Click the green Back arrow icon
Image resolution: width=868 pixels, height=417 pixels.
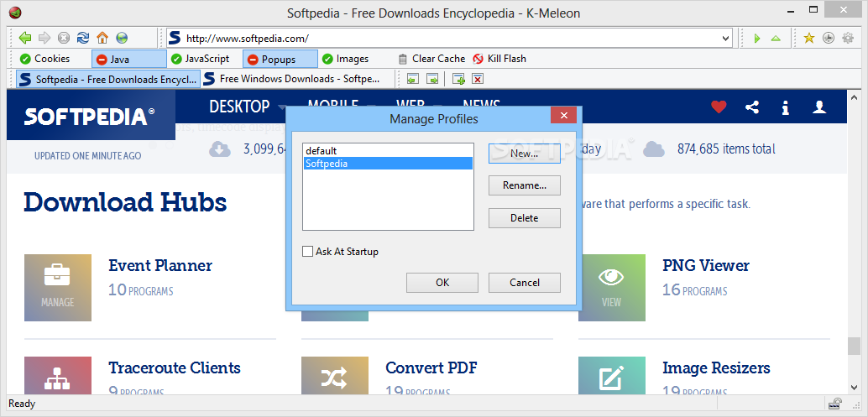[x=25, y=38]
